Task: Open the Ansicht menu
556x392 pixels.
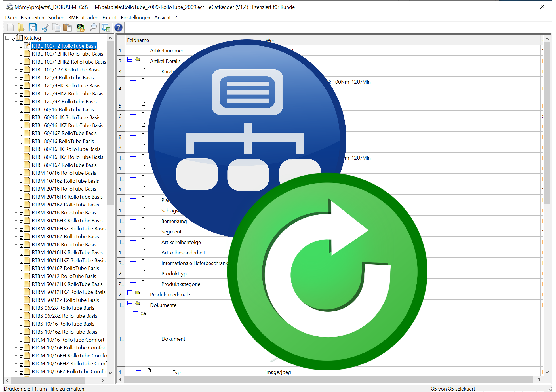Action: click(163, 18)
